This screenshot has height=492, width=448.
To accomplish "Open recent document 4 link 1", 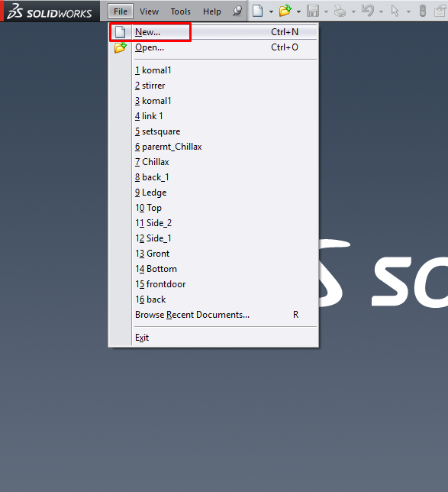I will click(214, 116).
